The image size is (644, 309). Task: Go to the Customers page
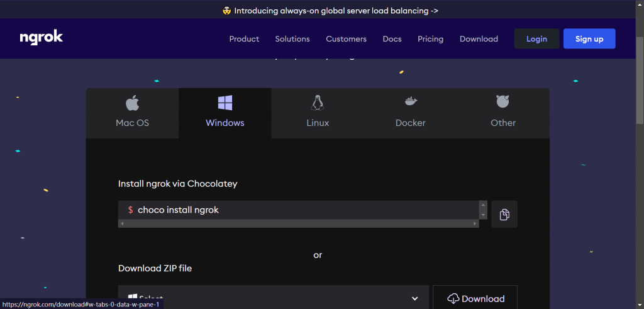tap(347, 39)
